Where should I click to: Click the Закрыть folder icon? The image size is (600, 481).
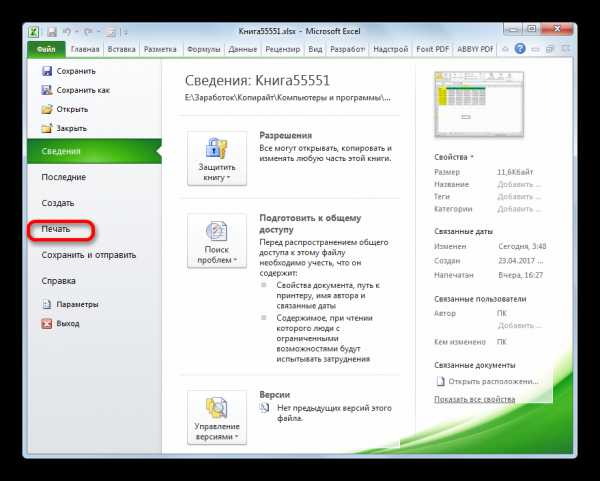point(47,128)
